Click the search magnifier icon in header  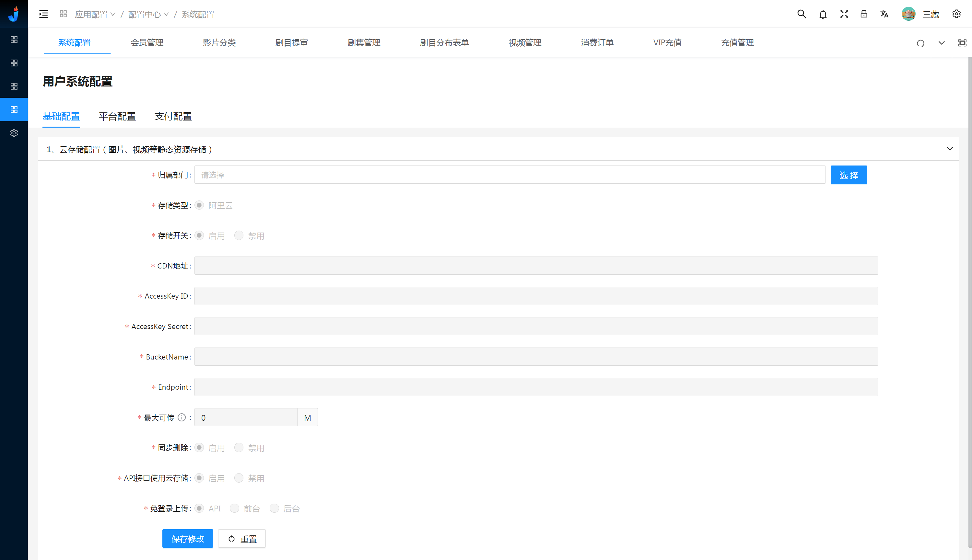tap(801, 14)
